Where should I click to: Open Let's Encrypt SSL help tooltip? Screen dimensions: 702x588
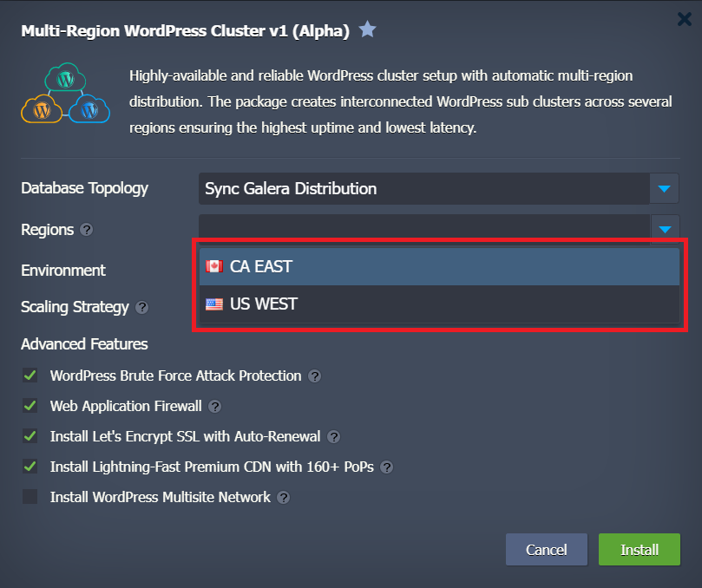pyautogui.click(x=334, y=437)
